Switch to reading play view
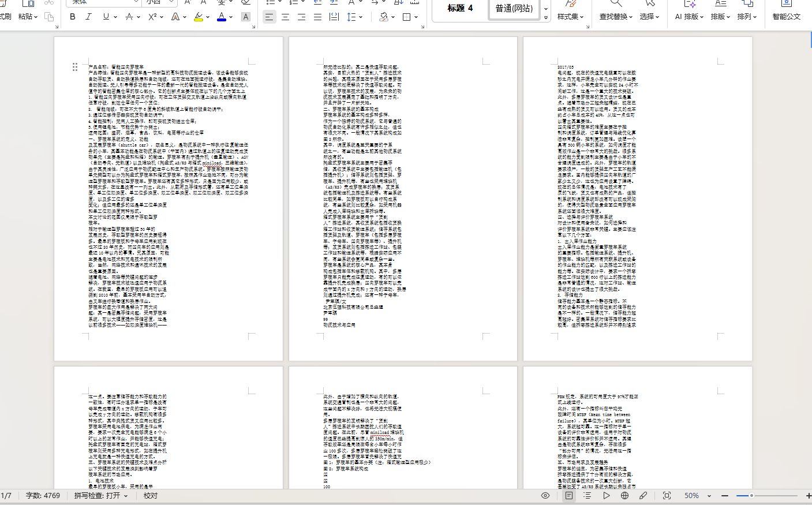 606,495
